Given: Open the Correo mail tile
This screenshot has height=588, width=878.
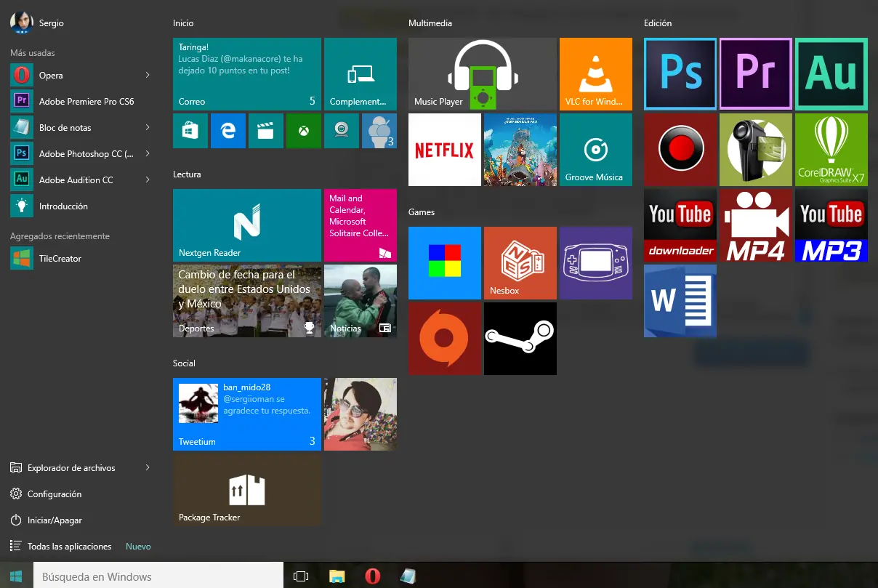Looking at the screenshot, I should (247, 74).
